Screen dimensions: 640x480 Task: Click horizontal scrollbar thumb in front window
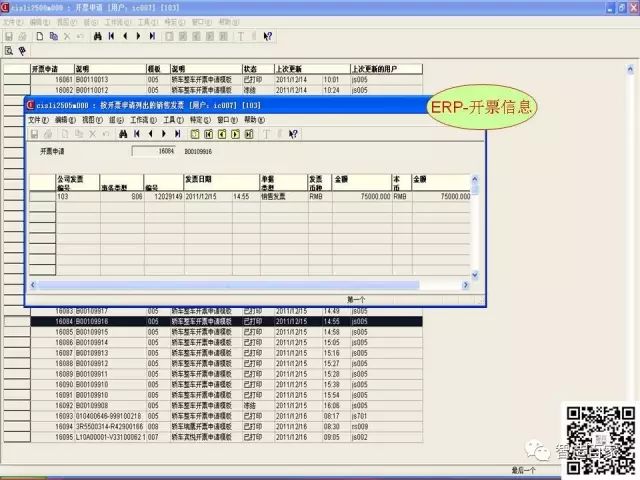[x=229, y=285]
